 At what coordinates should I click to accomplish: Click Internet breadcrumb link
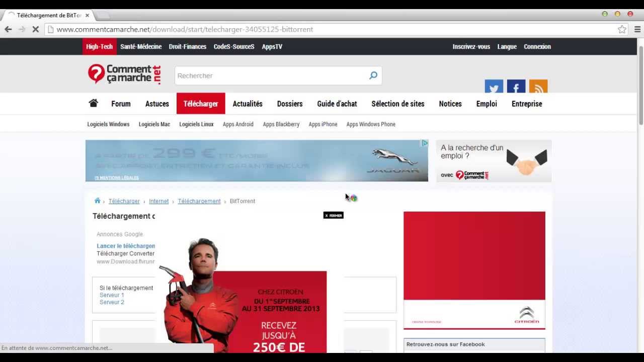tap(158, 201)
